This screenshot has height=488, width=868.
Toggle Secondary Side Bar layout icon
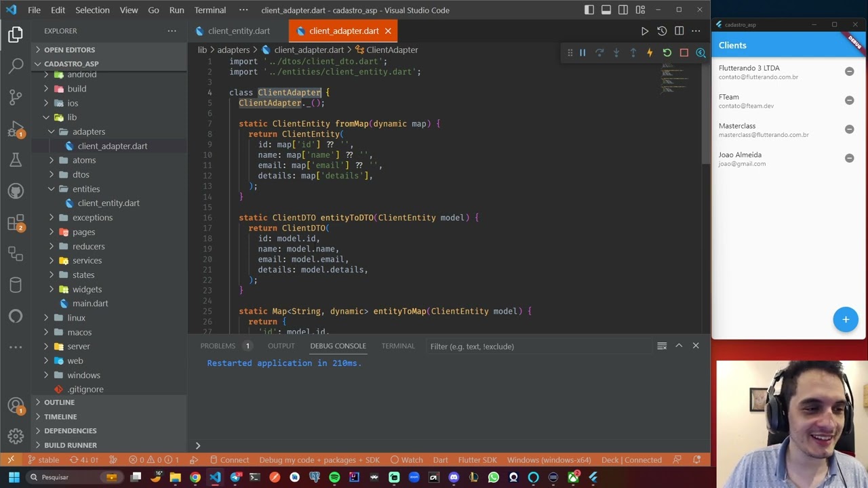click(623, 10)
